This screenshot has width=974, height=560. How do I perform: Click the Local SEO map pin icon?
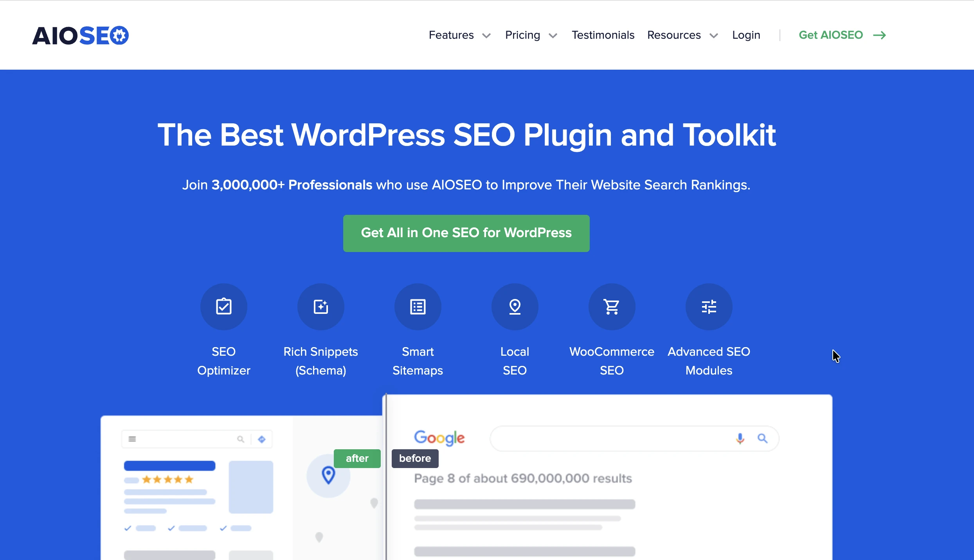(x=514, y=306)
